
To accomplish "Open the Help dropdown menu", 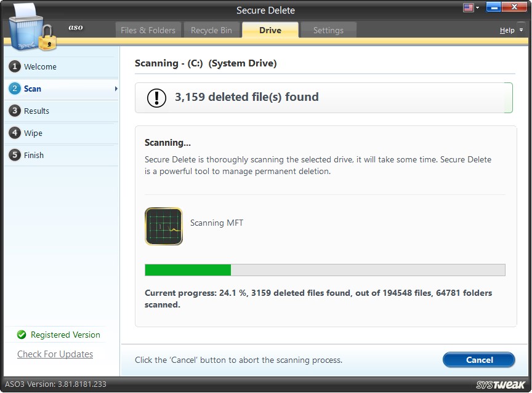I will tap(510, 30).
